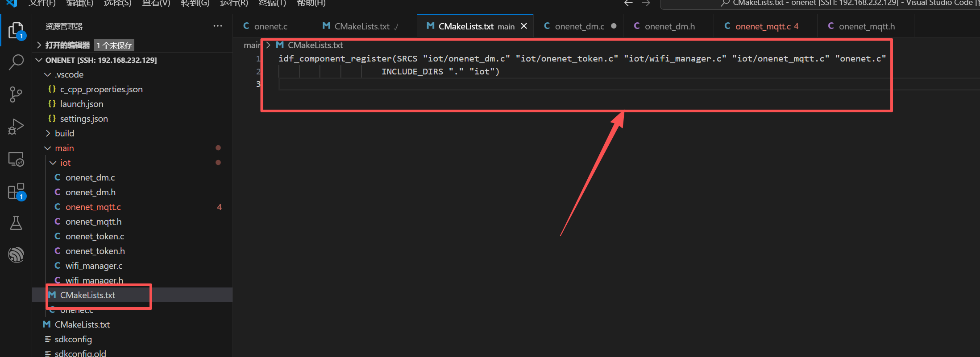980x357 pixels.
Task: Open the Source Control view
Action: [17, 94]
